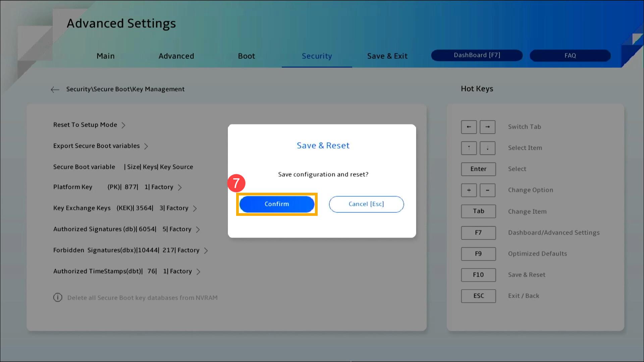Open Forbidden Signatures (dbx) chevron
Screen dimensions: 644x362
pyautogui.click(x=206, y=251)
